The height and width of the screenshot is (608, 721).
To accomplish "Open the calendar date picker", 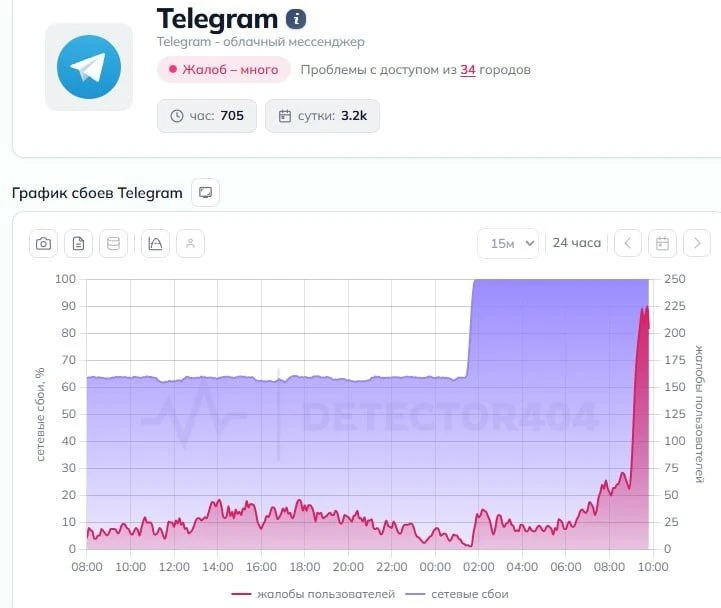I will click(662, 243).
